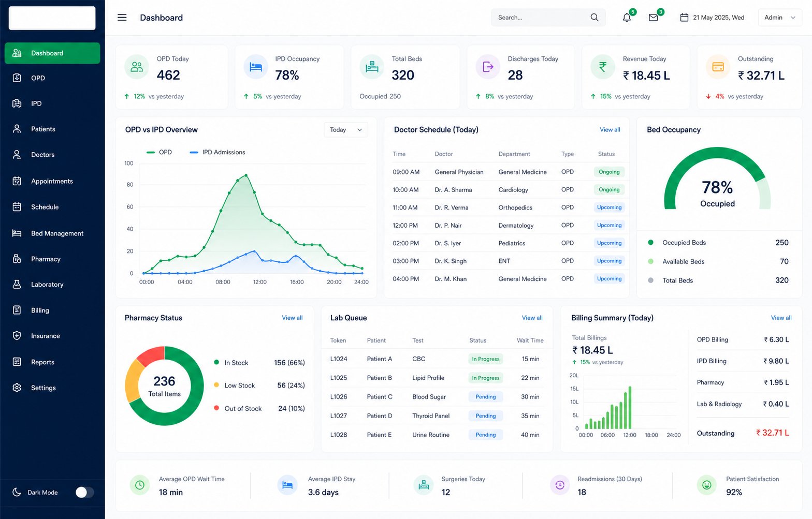Click Patient C in Lab Queue
The width and height of the screenshot is (812, 519).
click(380, 397)
